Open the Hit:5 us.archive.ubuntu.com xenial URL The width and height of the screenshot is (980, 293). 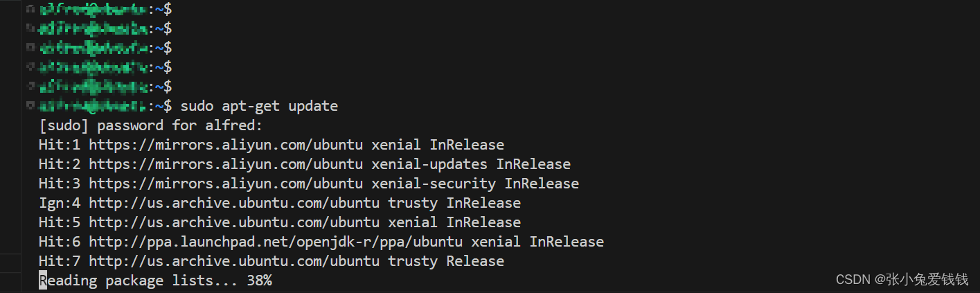(x=234, y=222)
